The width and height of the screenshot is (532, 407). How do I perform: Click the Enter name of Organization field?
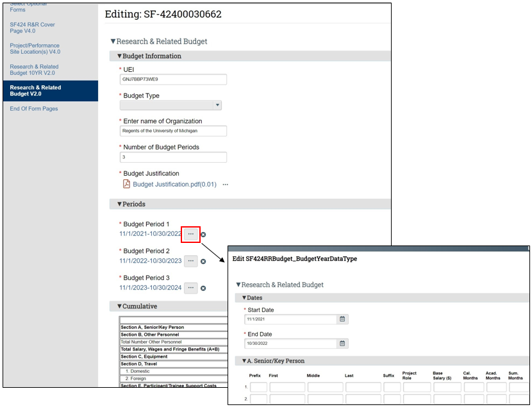click(173, 131)
